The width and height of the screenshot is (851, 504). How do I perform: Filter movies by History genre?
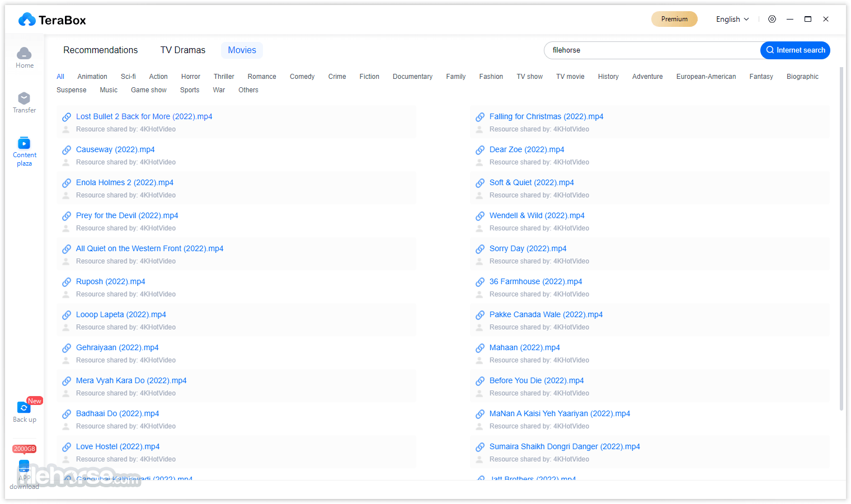click(608, 77)
